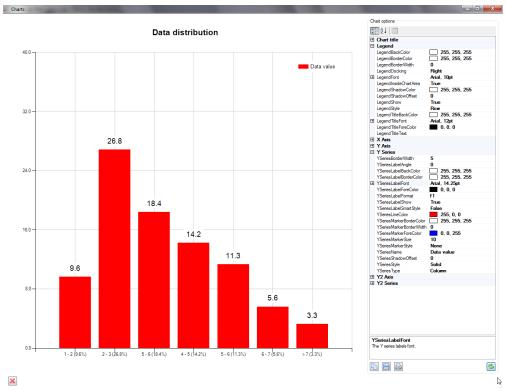Viewport: 506px width, 391px height.
Task: Click the bar labeled 14.2
Action: tap(193, 295)
